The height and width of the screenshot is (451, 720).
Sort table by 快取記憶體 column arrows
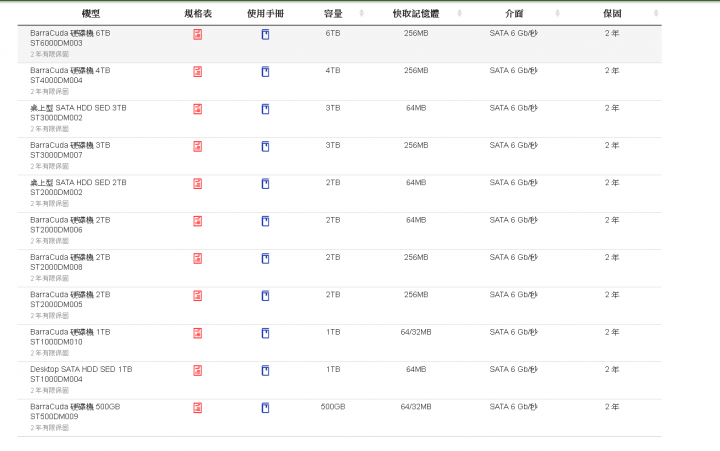click(460, 13)
